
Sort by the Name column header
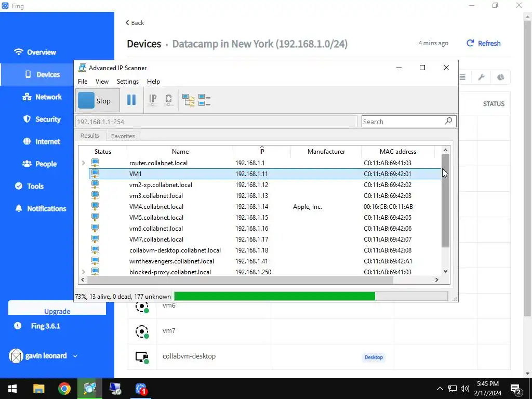180,152
